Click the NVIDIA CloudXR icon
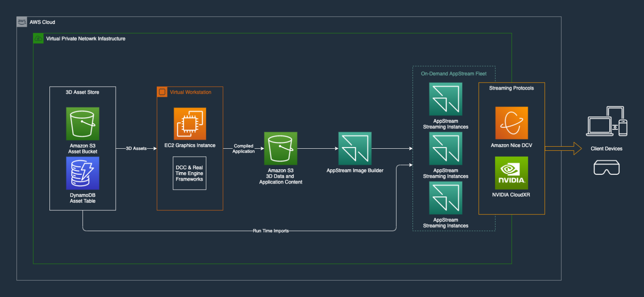The width and height of the screenshot is (644, 297). (511, 173)
